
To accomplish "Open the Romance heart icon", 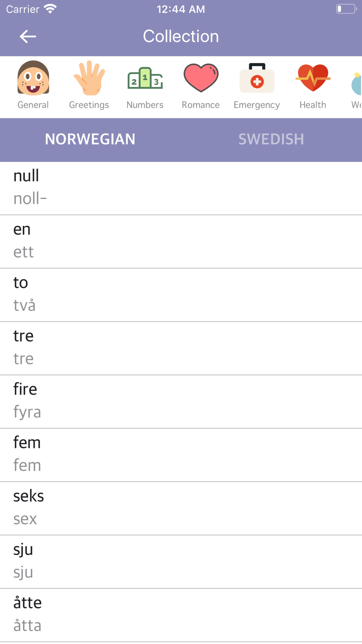I will [201, 78].
